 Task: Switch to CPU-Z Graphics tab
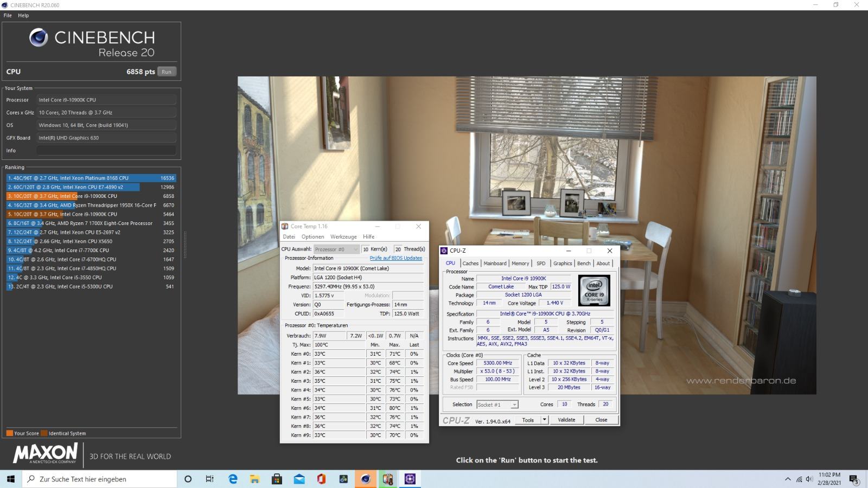coord(563,264)
